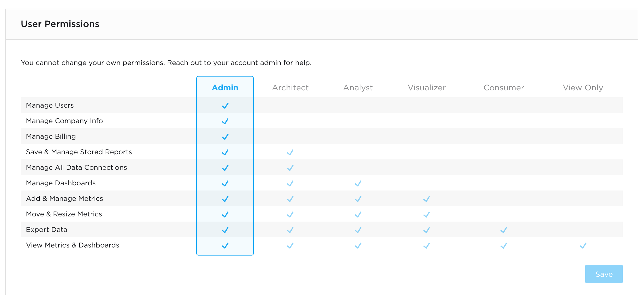Click Consumer checkmark for View Metrics & Dashboards

point(504,245)
